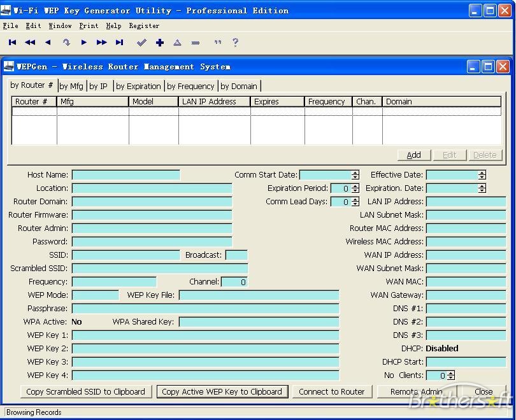The width and height of the screenshot is (516, 420).
Task: Click the DHCP Start input field
Action: click(x=466, y=362)
